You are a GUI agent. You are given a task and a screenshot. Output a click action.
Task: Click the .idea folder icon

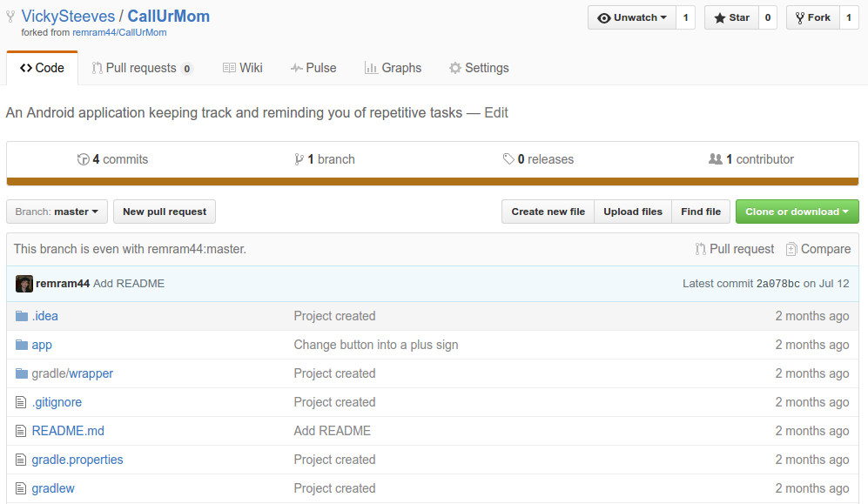[x=22, y=316]
